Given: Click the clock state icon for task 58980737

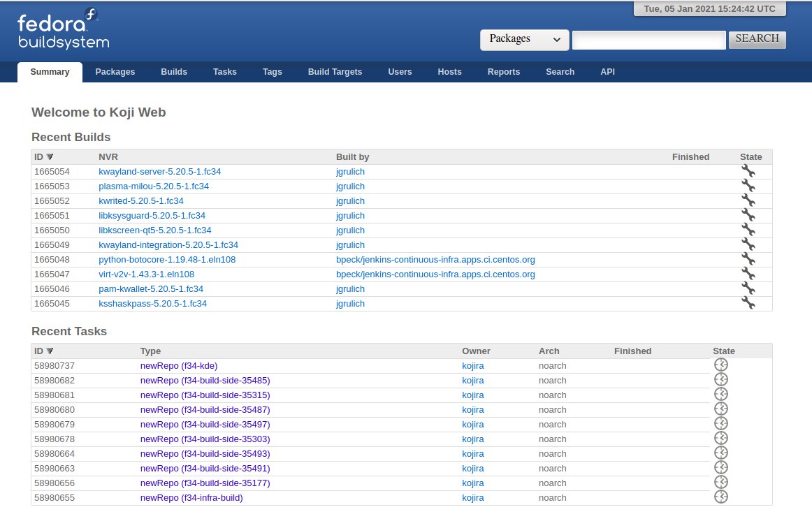Looking at the screenshot, I should pos(721,365).
